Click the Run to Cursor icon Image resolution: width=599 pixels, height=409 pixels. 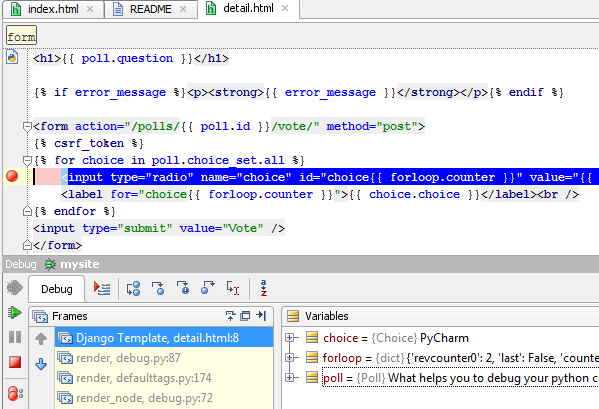pyautogui.click(x=233, y=288)
